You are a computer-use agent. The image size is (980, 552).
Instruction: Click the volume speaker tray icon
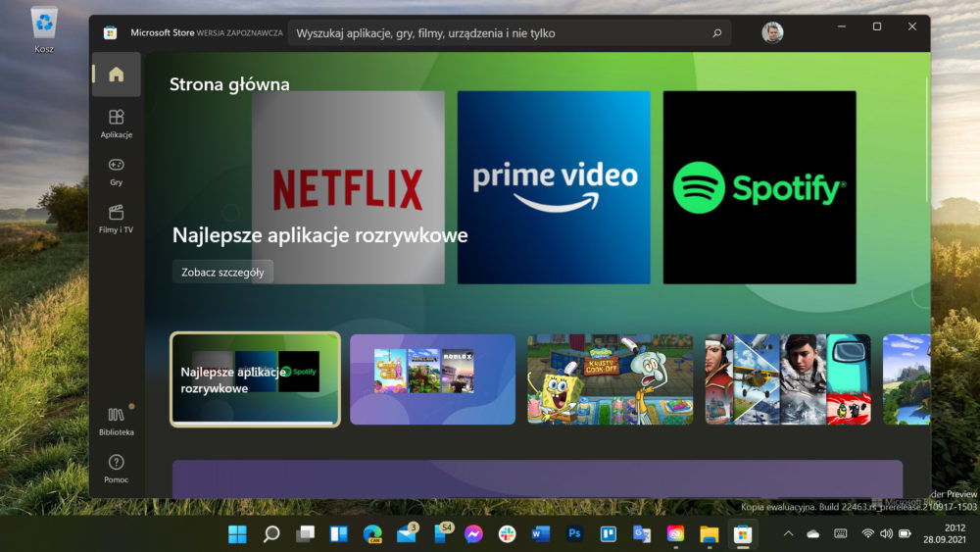886,534
